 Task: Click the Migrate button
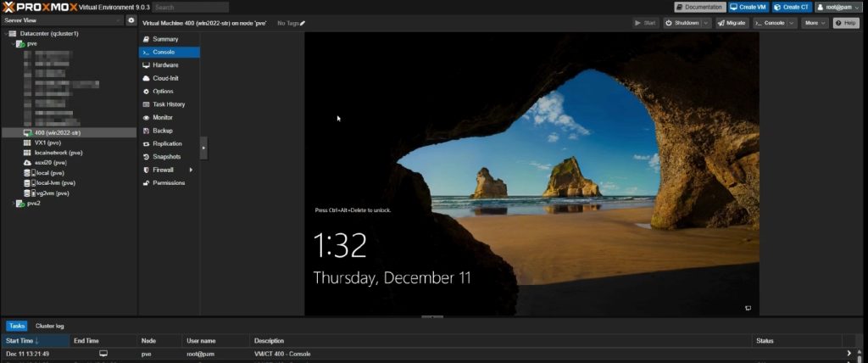point(732,23)
